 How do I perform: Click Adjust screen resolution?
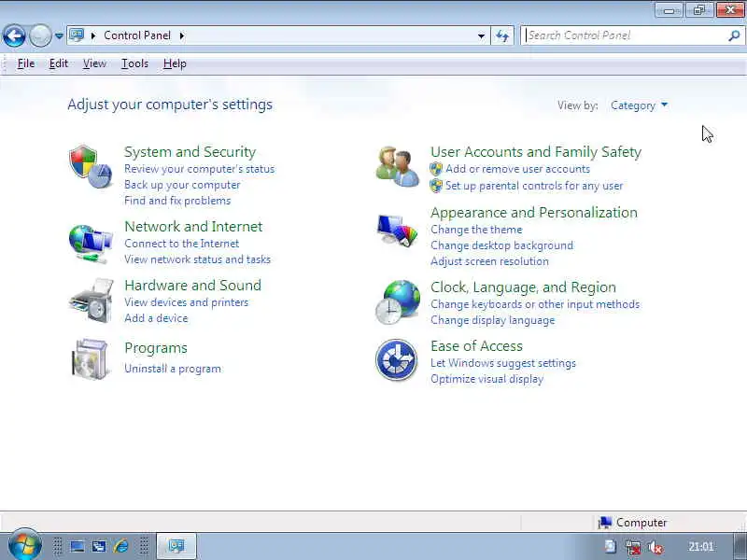pyautogui.click(x=489, y=261)
